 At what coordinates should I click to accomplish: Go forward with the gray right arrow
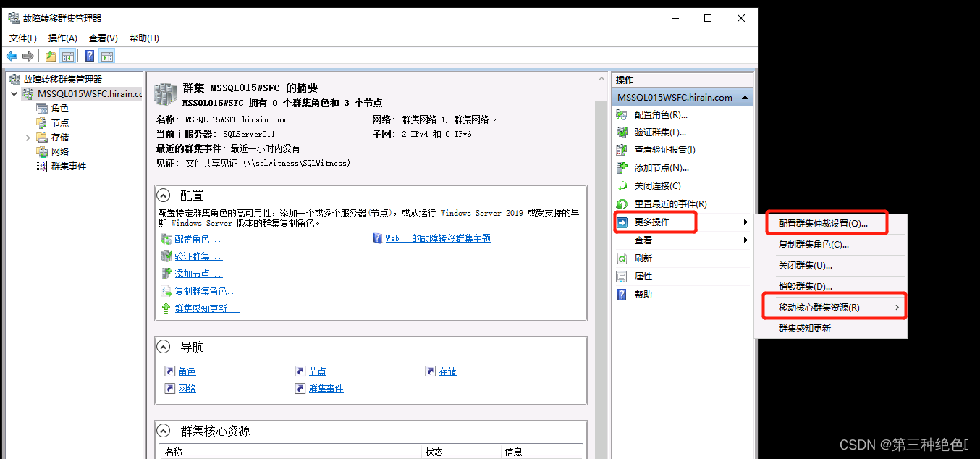pos(28,56)
